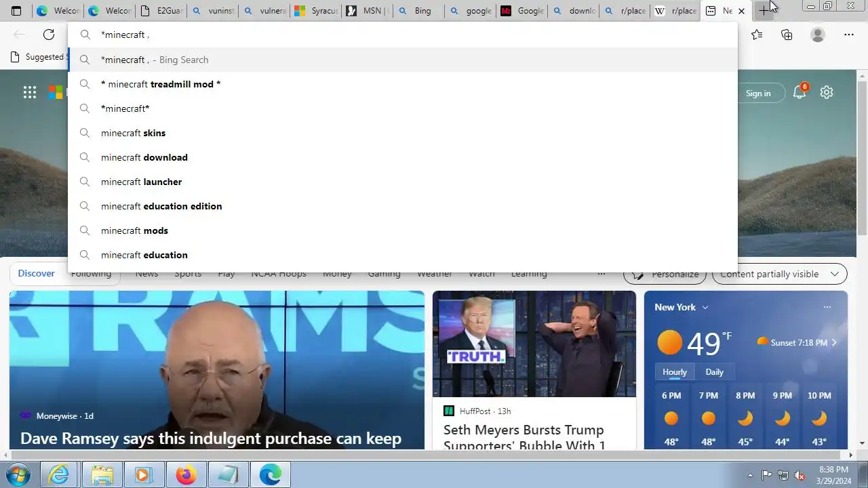Open Seth Meyers HuffPost article
The image size is (868, 488).
[524, 437]
